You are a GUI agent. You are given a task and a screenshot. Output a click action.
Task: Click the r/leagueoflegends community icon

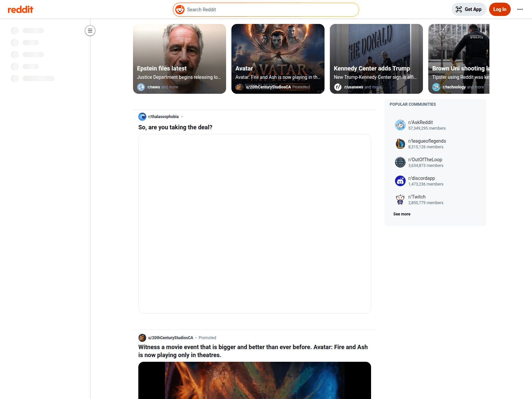click(x=400, y=144)
